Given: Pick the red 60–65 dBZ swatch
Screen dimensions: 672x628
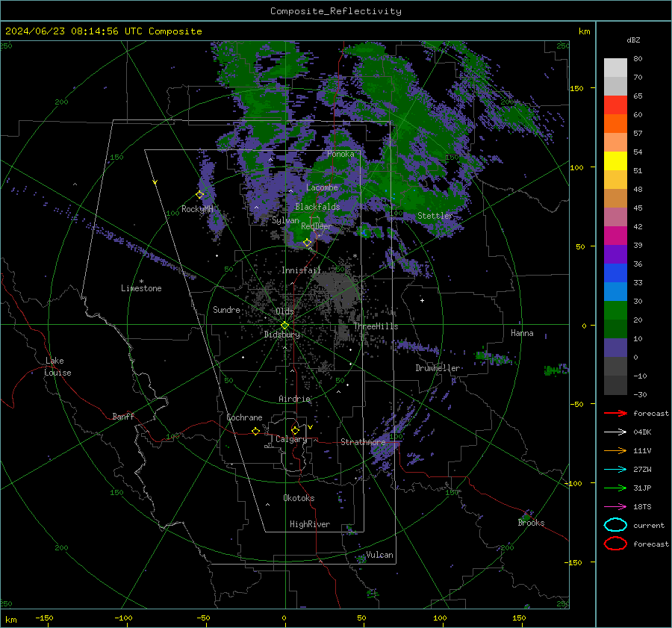Looking at the screenshot, I should pyautogui.click(x=615, y=105).
